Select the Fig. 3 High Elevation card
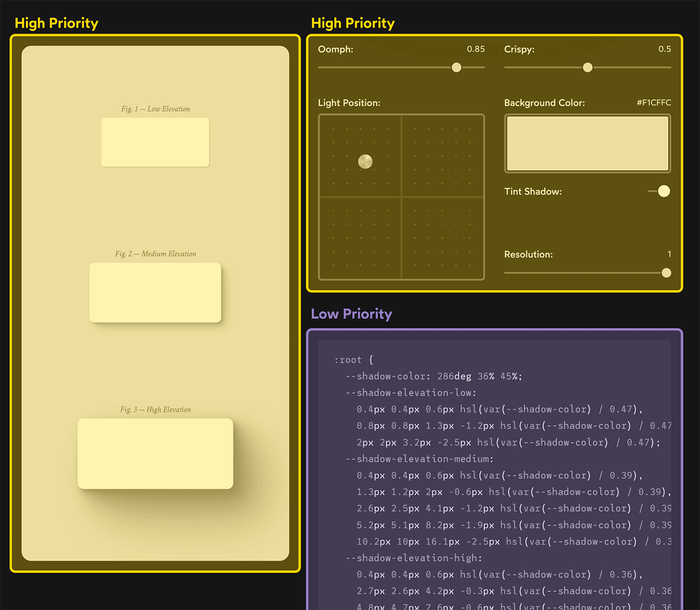The image size is (700, 610). (x=155, y=453)
